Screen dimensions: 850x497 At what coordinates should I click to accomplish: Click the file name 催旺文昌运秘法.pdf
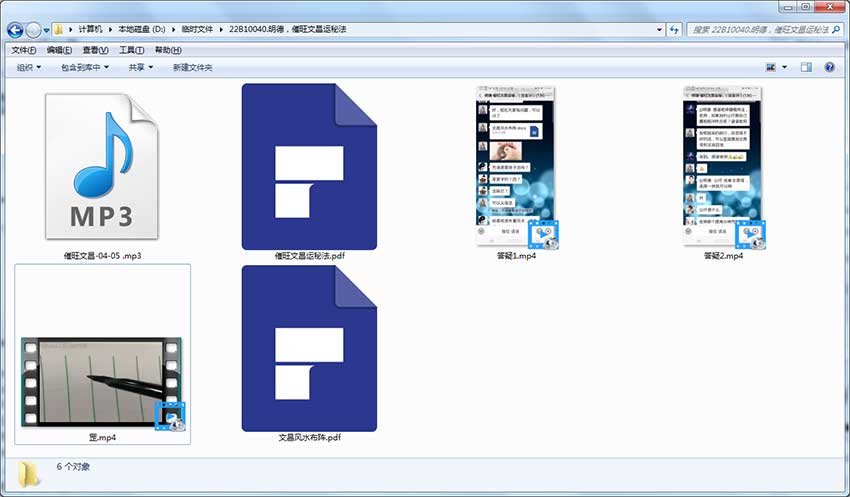[x=310, y=255]
